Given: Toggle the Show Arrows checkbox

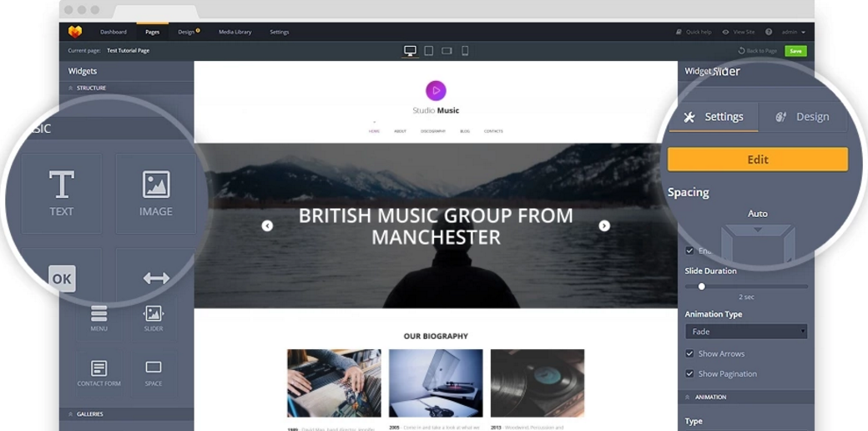Looking at the screenshot, I should (x=689, y=353).
